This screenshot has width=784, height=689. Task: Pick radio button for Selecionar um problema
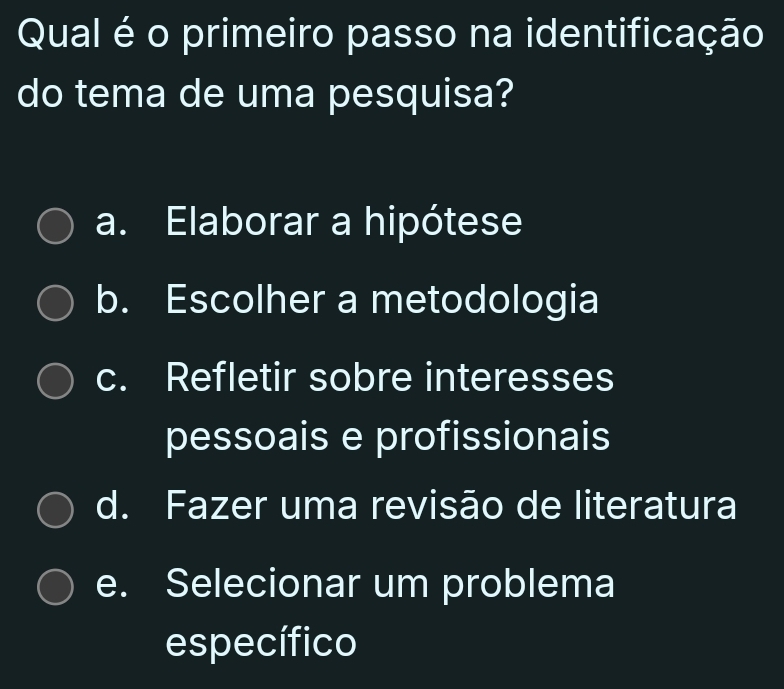point(56,588)
